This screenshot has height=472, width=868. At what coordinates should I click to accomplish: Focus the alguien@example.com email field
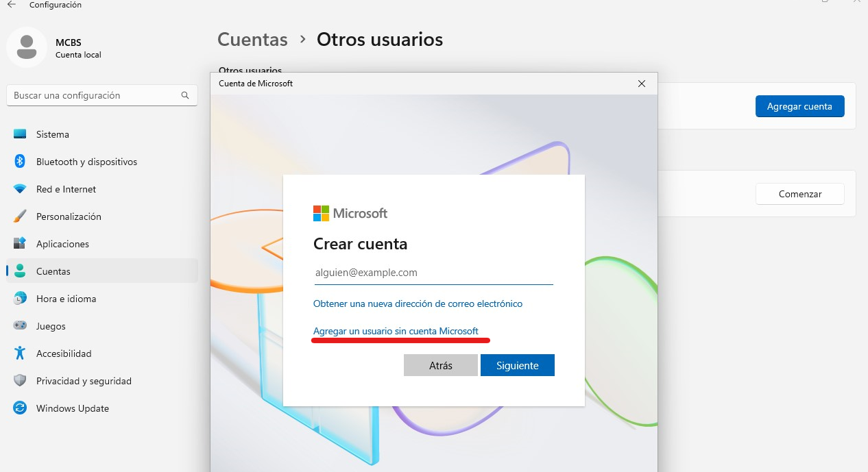click(433, 273)
